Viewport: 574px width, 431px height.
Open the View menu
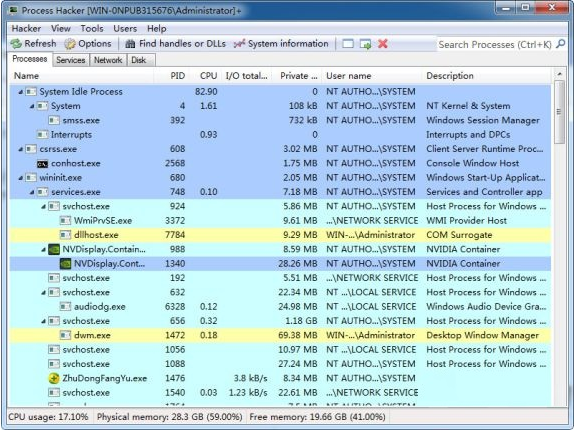coord(61,29)
